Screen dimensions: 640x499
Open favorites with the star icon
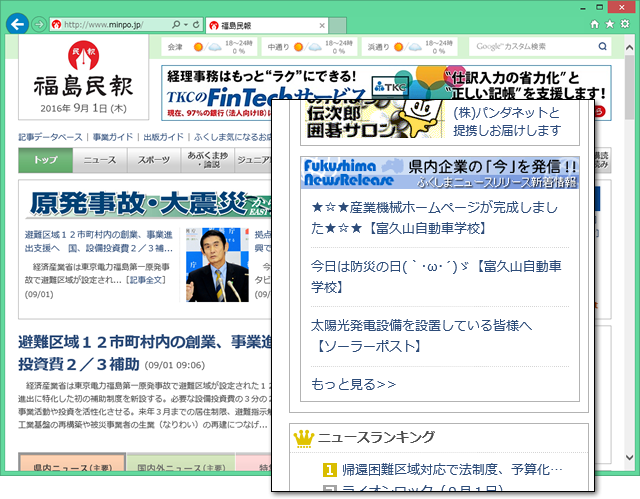pyautogui.click(x=609, y=24)
